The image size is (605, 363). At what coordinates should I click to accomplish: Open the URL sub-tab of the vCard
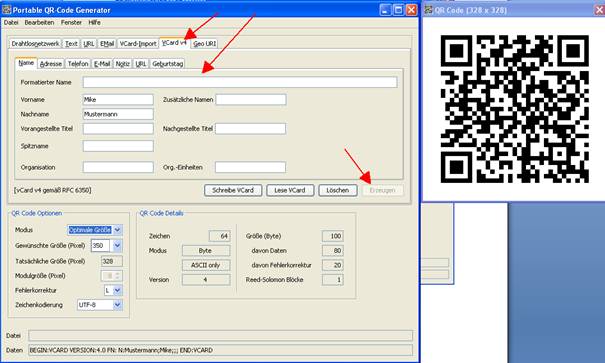point(141,64)
